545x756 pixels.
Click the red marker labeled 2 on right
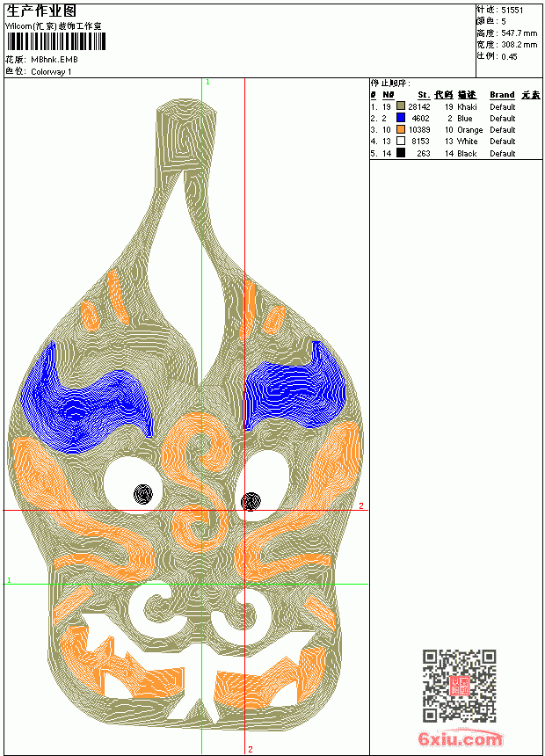click(361, 505)
